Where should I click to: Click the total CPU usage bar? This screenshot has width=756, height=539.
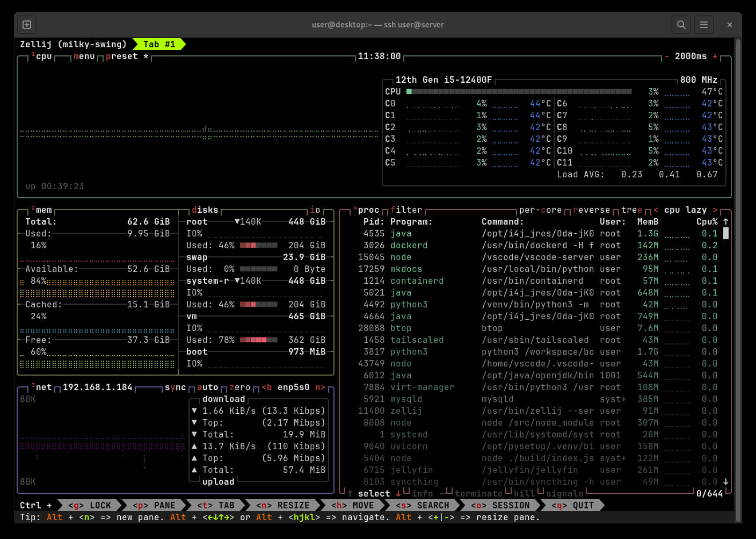pyautogui.click(x=519, y=92)
